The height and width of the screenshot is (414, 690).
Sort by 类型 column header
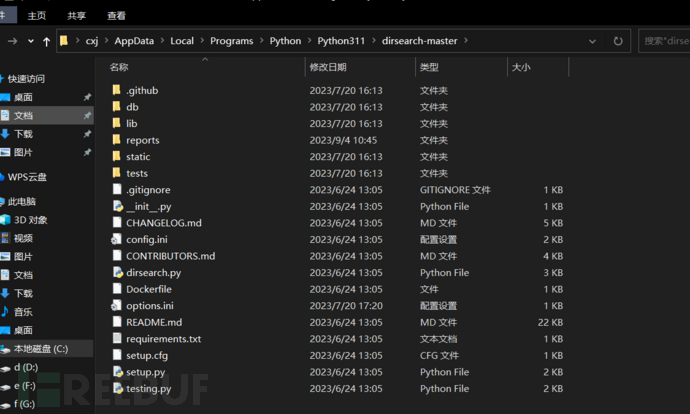click(x=429, y=67)
